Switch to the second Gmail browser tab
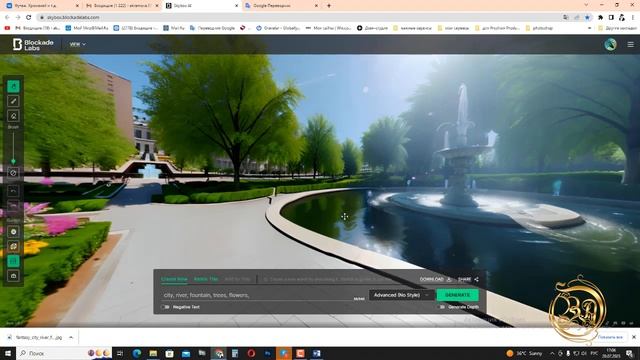This screenshot has height=360, width=640. pos(122,6)
